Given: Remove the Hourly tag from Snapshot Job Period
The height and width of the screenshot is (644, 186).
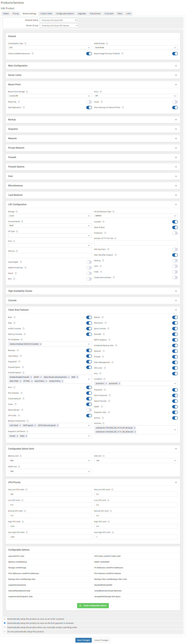Looking at the screenshot, I should pyautogui.click(x=17, y=436).
